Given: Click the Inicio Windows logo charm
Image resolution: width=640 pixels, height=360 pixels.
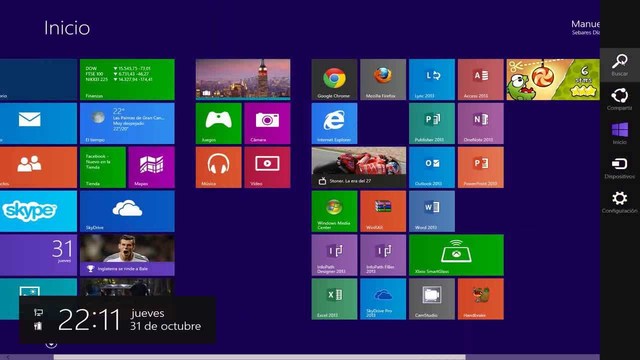Looking at the screenshot, I should coord(620,134).
